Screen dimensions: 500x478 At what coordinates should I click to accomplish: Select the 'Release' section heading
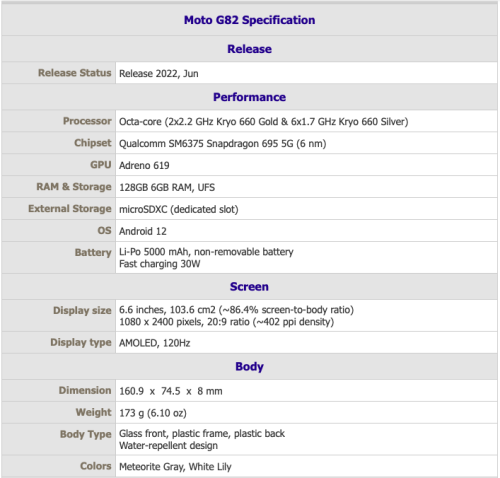249,49
